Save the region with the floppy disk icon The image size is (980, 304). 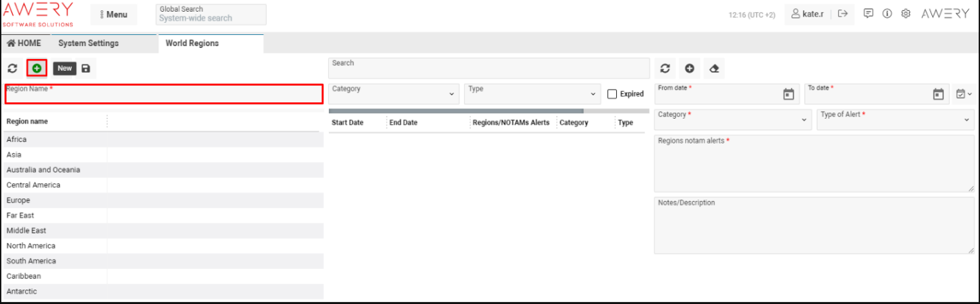tap(86, 68)
